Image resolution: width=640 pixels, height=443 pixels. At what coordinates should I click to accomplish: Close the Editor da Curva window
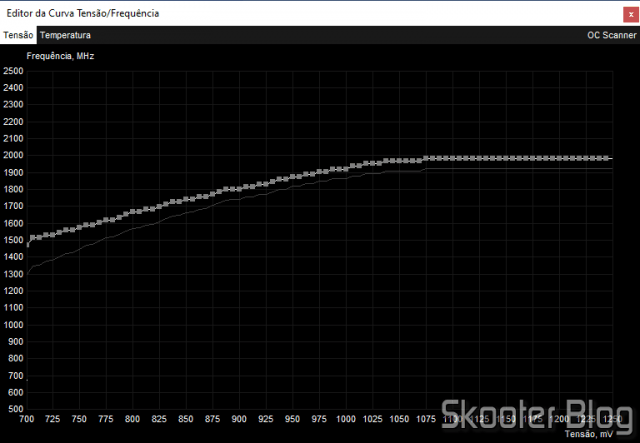[x=631, y=15]
